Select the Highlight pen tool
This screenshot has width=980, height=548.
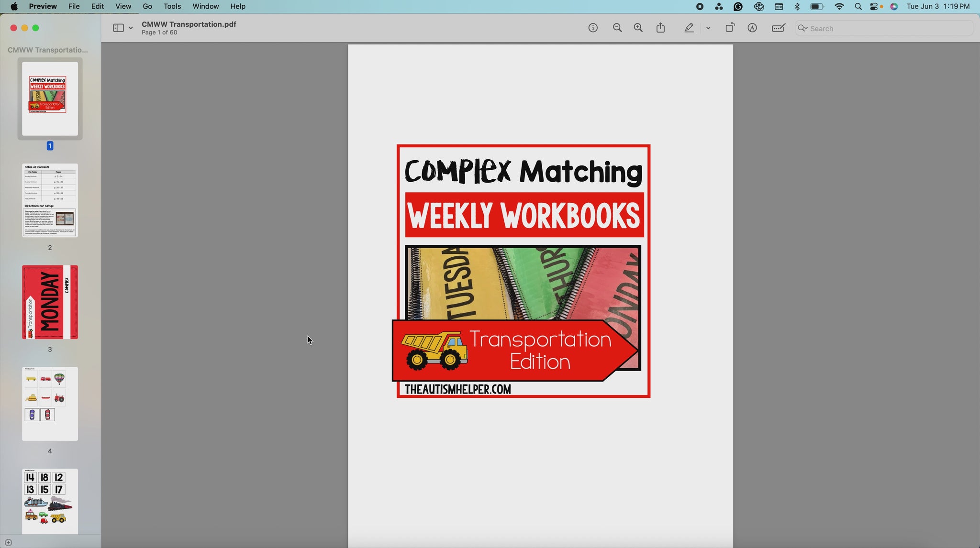pos(689,28)
